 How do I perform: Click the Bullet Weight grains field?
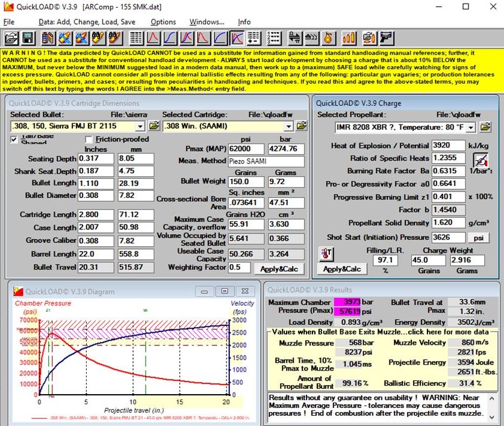(x=246, y=182)
